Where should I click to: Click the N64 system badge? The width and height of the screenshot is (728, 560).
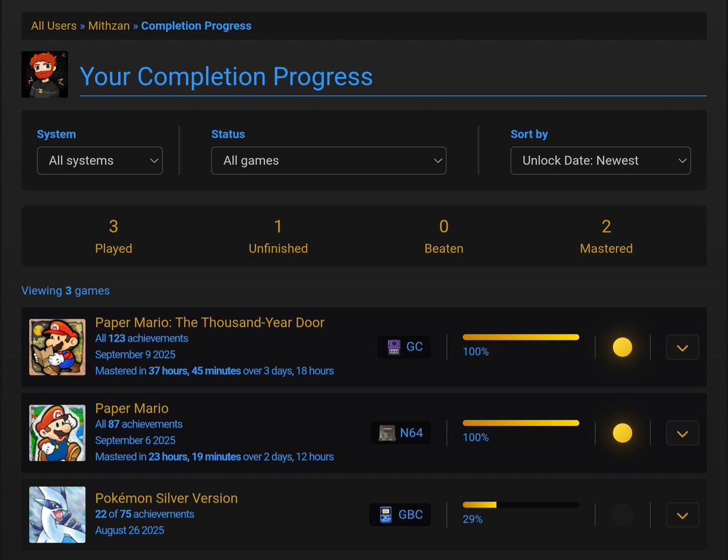(401, 433)
